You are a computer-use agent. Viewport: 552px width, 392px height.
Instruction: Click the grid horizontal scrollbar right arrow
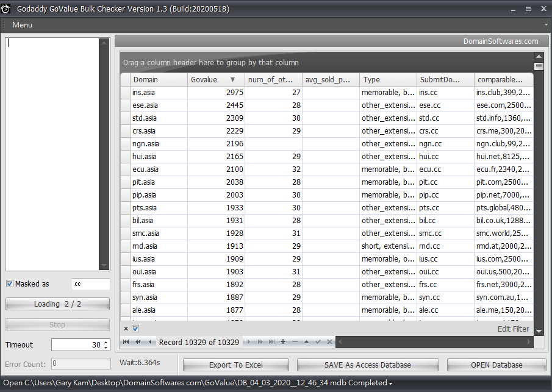[529, 341]
